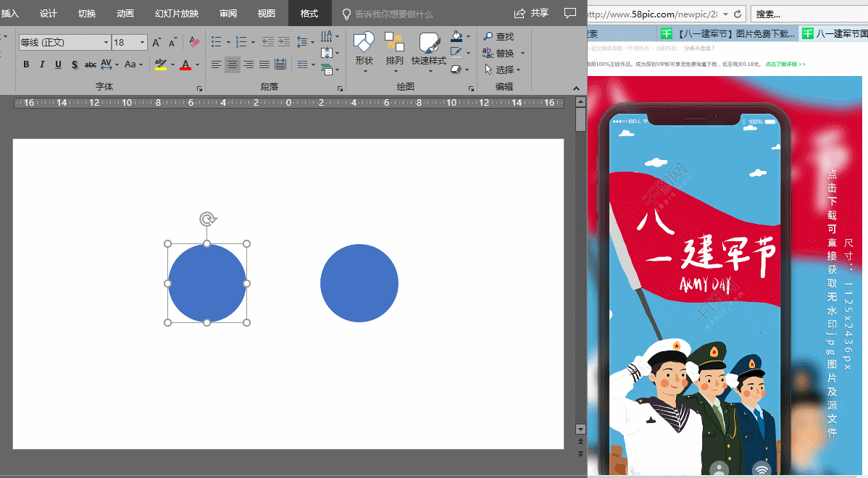Click the character spacing AV icon
Image resolution: width=868 pixels, height=478 pixels.
click(107, 64)
